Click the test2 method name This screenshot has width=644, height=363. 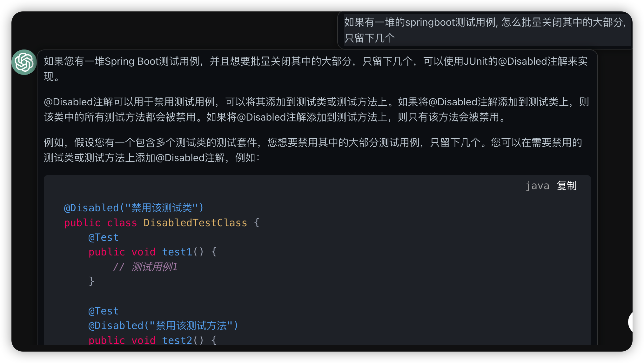pos(177,340)
